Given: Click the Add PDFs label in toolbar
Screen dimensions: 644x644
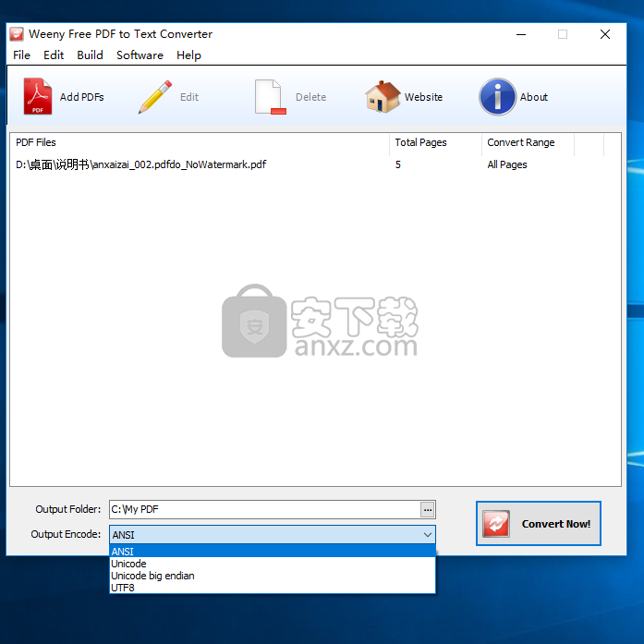Looking at the screenshot, I should coord(81,97).
